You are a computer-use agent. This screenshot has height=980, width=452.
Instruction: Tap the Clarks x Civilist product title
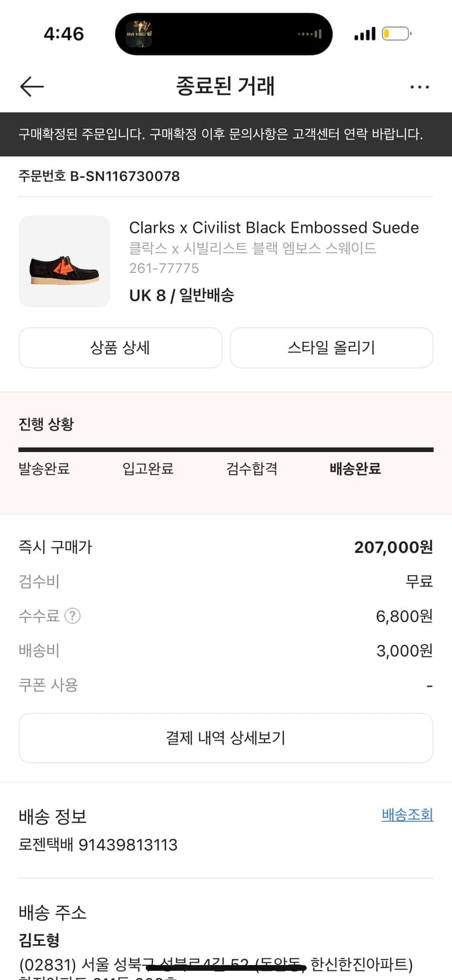coord(274,227)
